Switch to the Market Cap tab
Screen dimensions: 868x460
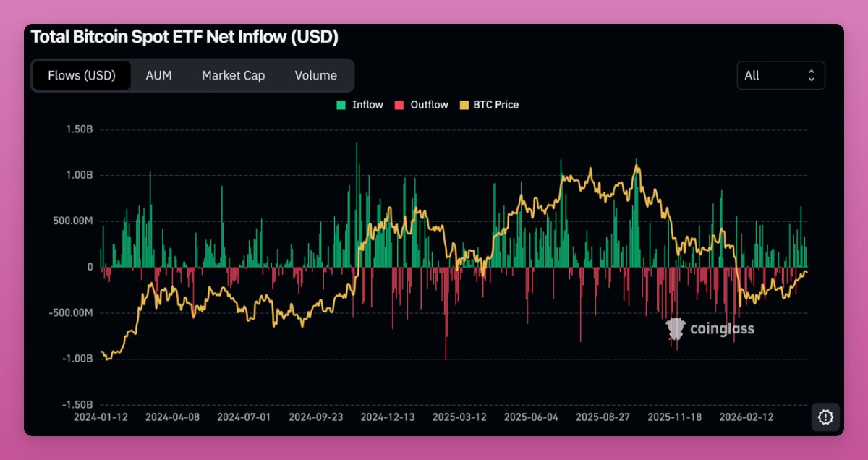tap(233, 75)
